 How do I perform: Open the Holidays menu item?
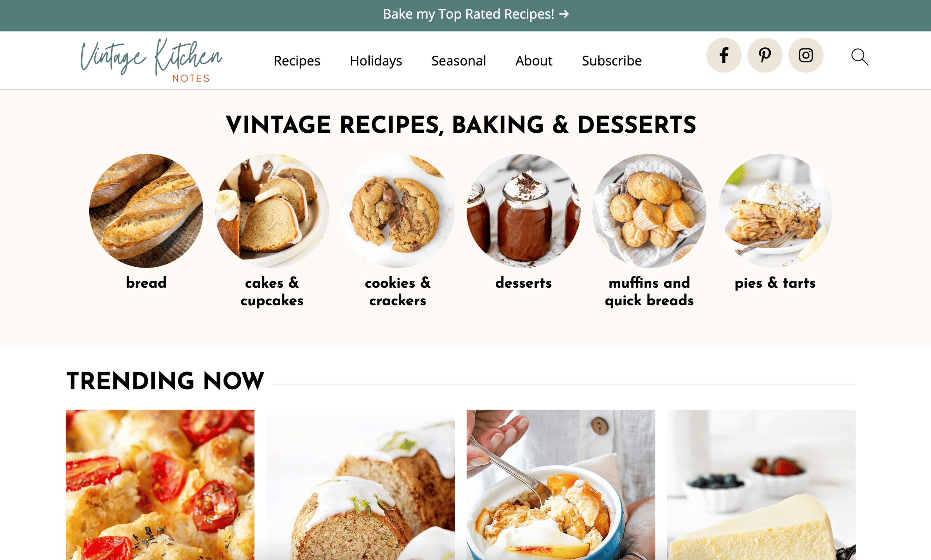pyautogui.click(x=376, y=60)
